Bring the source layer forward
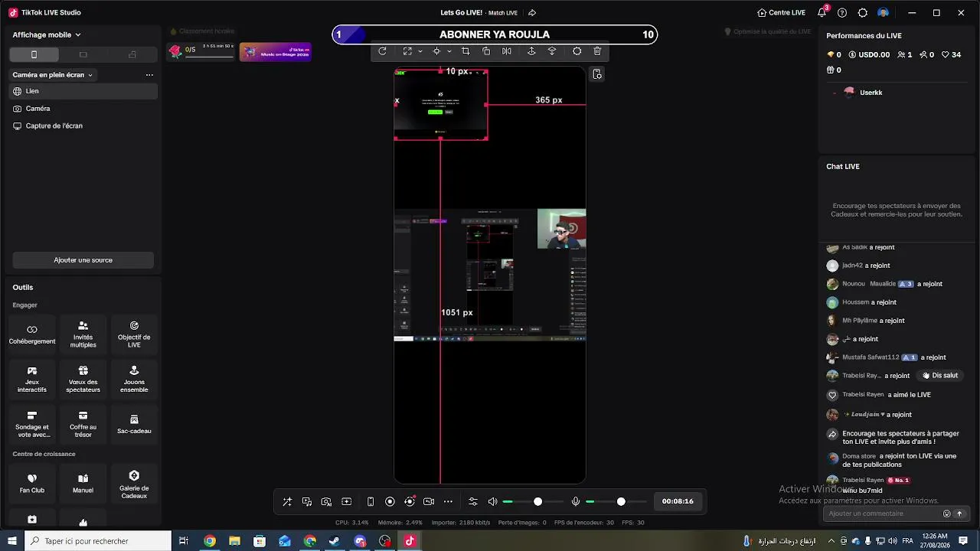980x551 pixels. click(x=531, y=51)
